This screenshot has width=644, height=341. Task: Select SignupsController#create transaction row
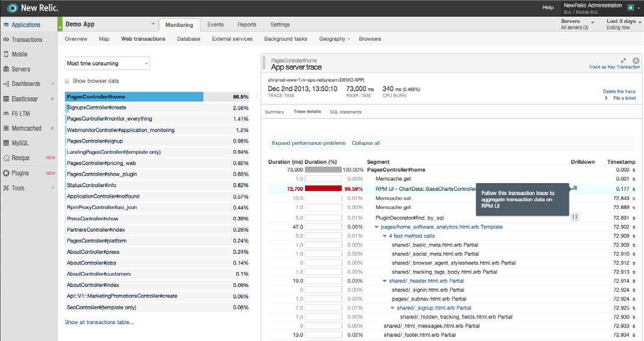[157, 107]
